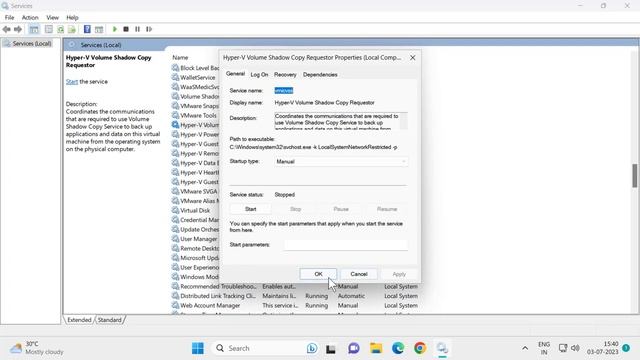Select the Volume Shadow Copy row
640x360 pixels.
195,96
